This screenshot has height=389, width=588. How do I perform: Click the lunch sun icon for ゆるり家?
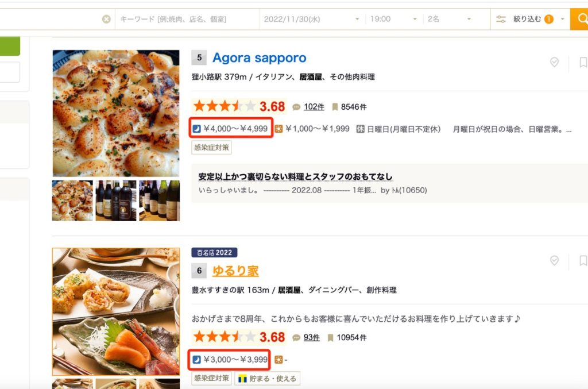[x=278, y=360]
